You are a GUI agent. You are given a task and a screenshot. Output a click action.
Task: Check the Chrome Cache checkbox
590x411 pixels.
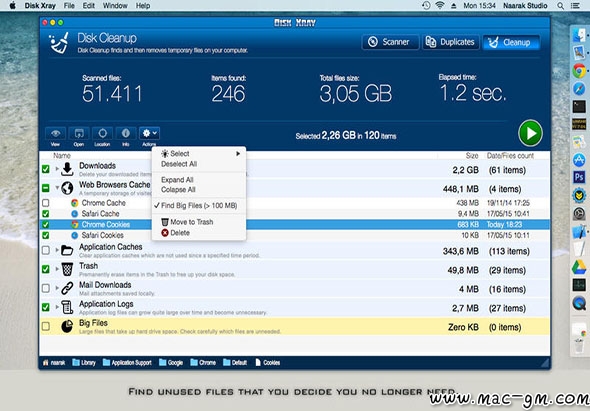pyautogui.click(x=46, y=203)
